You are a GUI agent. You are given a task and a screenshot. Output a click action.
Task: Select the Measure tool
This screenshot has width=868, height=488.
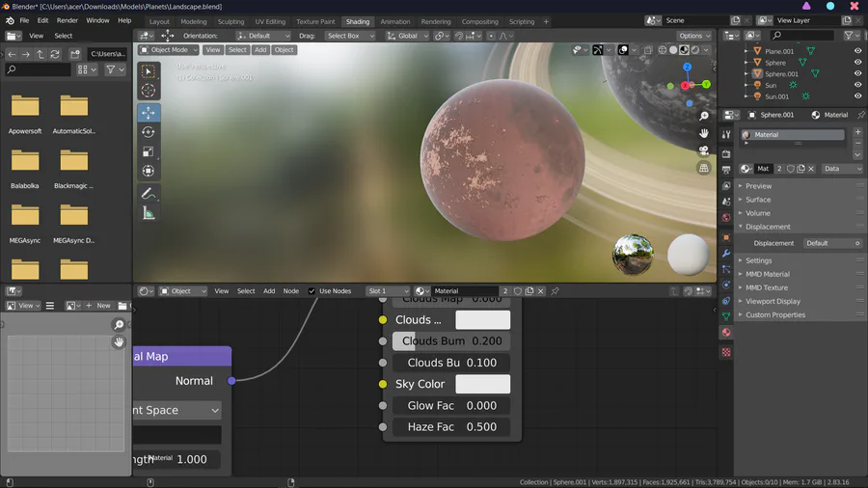(149, 213)
